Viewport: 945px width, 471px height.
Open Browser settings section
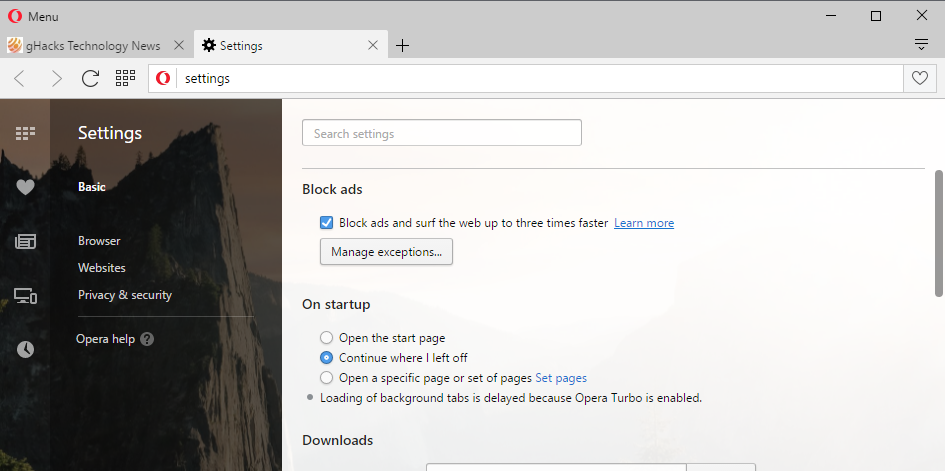pos(99,241)
